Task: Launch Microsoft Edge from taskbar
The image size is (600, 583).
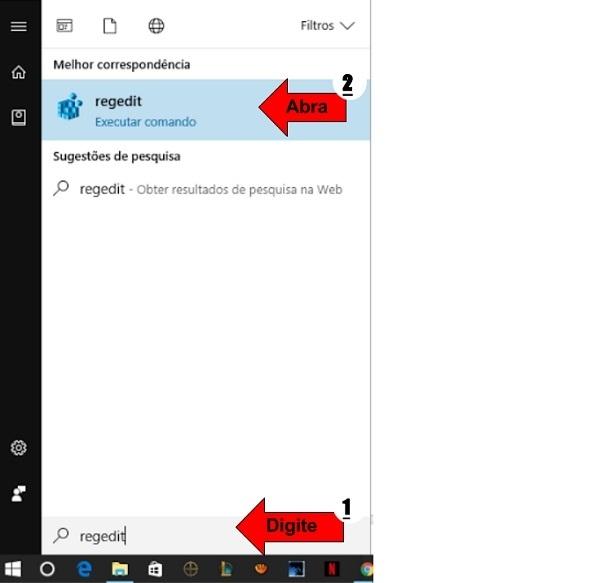Action: tap(84, 569)
